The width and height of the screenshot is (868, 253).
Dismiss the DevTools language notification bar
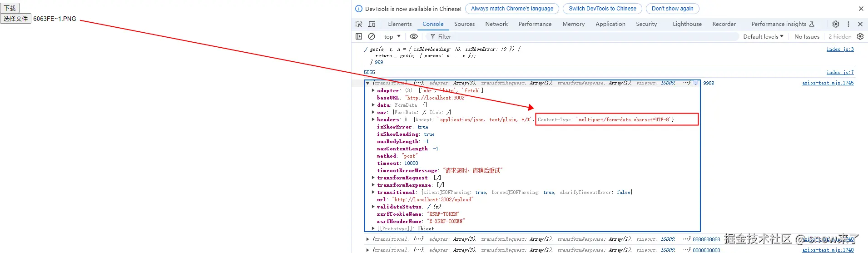click(861, 9)
